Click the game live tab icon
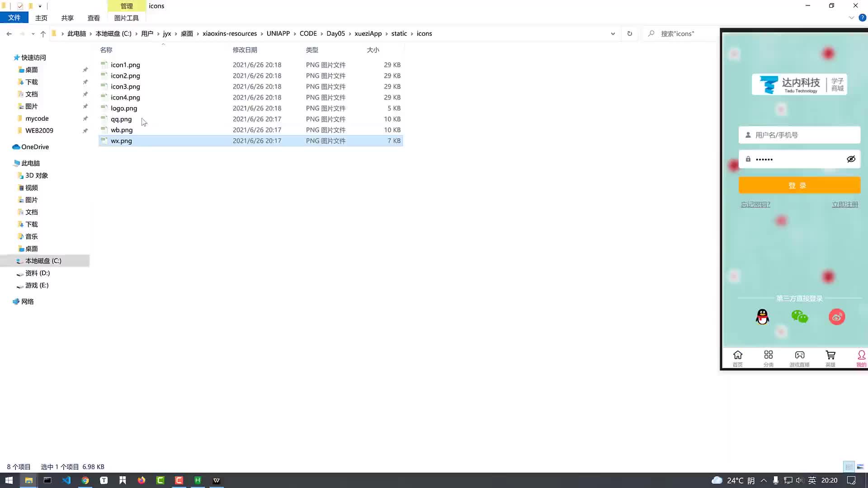The height and width of the screenshot is (488, 868). click(x=799, y=356)
